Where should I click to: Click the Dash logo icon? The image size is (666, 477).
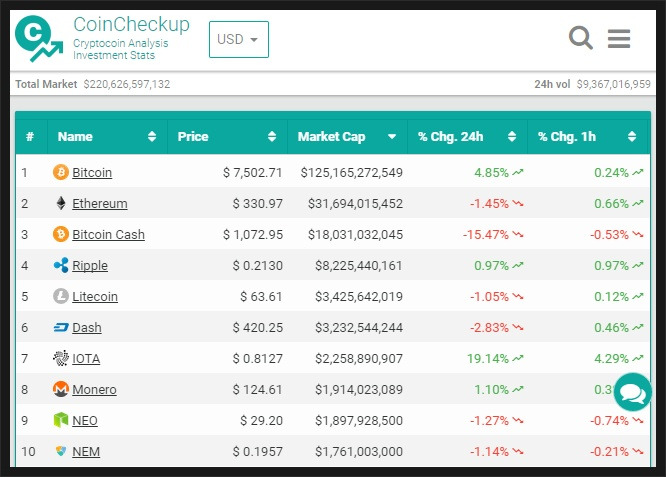coord(61,327)
